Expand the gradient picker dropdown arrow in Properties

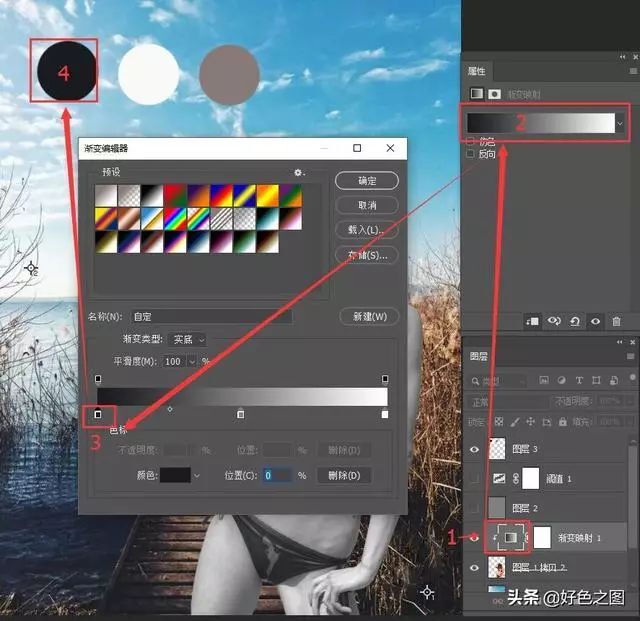(x=622, y=123)
